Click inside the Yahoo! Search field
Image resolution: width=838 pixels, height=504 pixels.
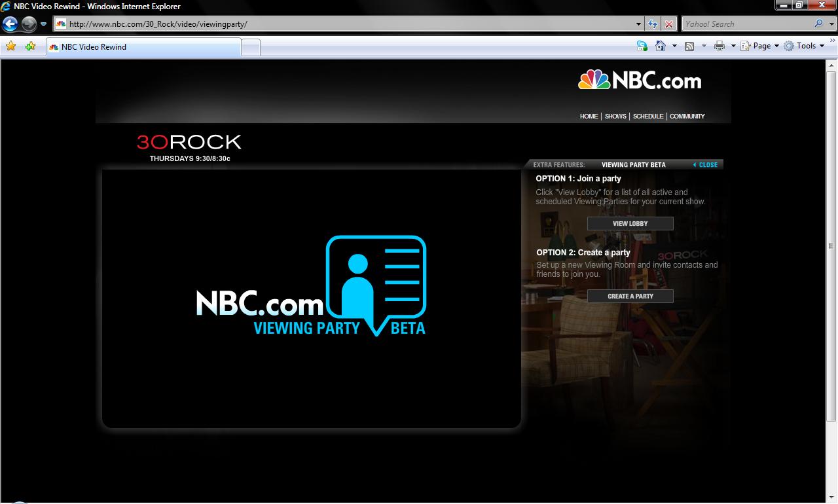tap(746, 24)
